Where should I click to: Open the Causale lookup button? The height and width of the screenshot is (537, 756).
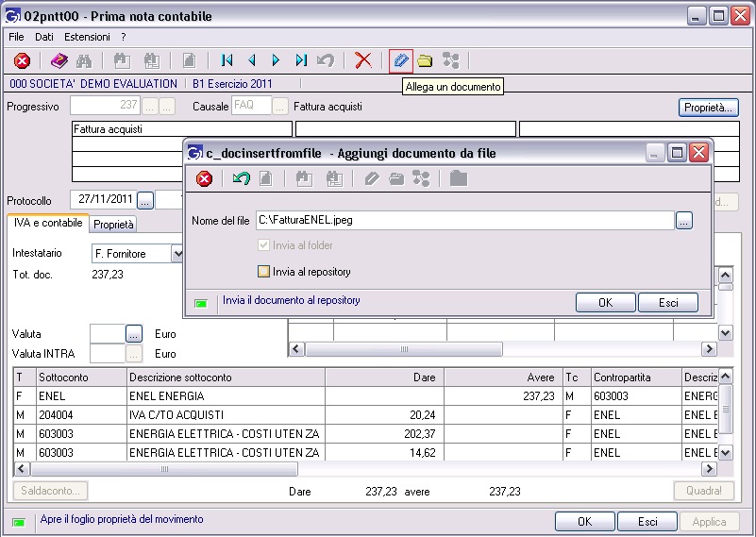(279, 106)
